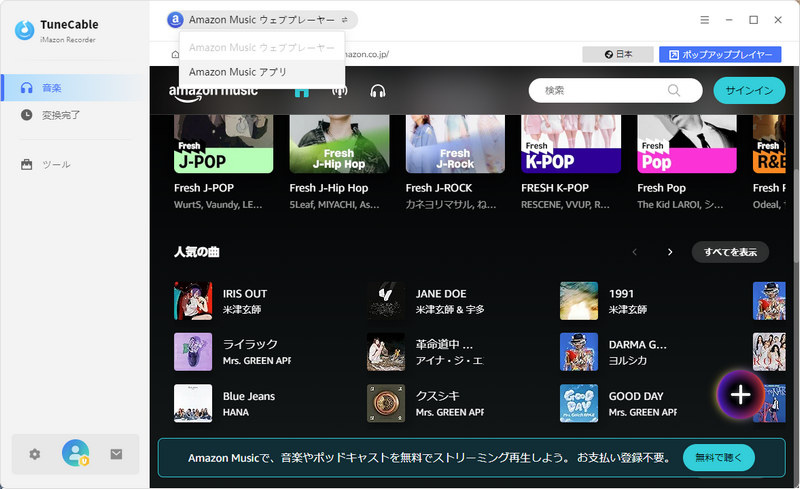Open the audio source switcher dropdown
This screenshot has width=800, height=489.
[262, 20]
